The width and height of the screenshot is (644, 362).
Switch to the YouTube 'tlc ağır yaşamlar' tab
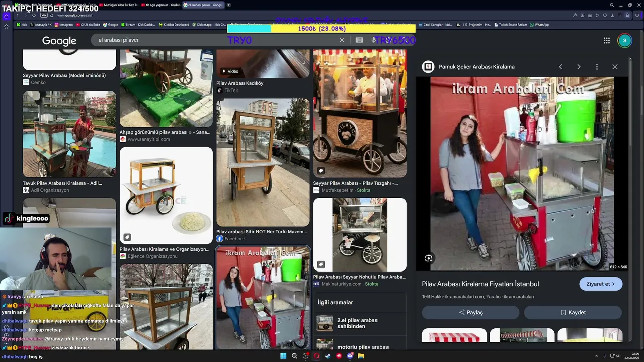[160, 5]
